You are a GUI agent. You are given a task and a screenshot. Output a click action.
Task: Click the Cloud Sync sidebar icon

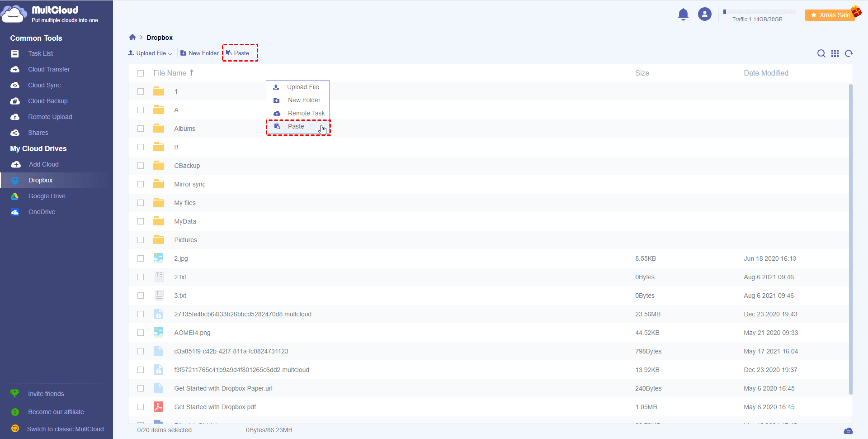pos(15,85)
